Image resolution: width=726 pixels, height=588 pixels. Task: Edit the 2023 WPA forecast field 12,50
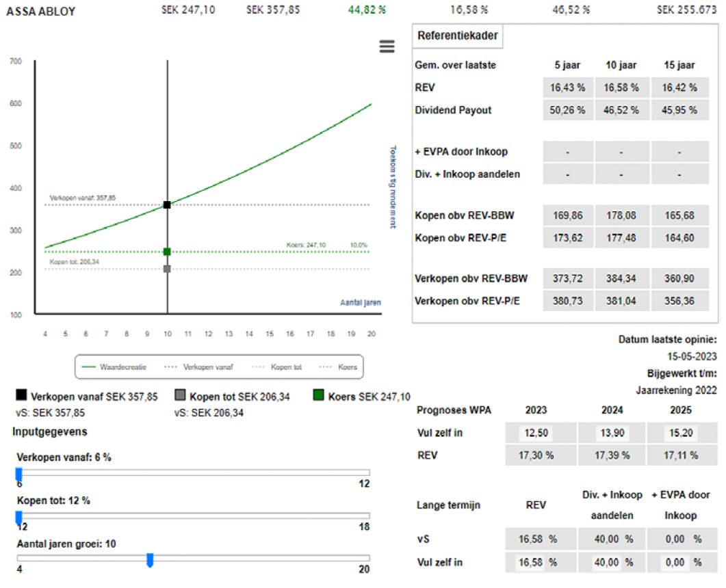(536, 433)
